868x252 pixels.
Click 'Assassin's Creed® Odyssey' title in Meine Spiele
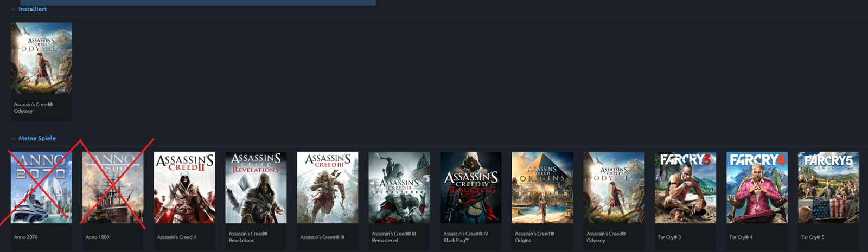pyautogui.click(x=607, y=237)
